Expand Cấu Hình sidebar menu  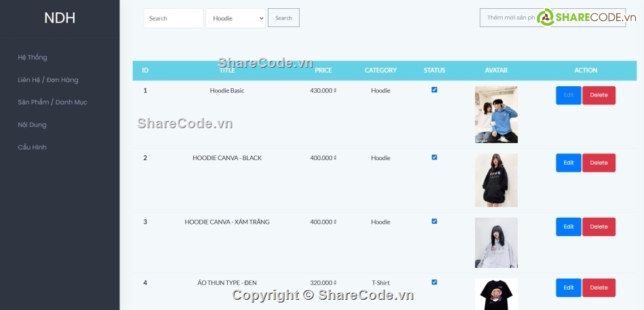[x=32, y=147]
